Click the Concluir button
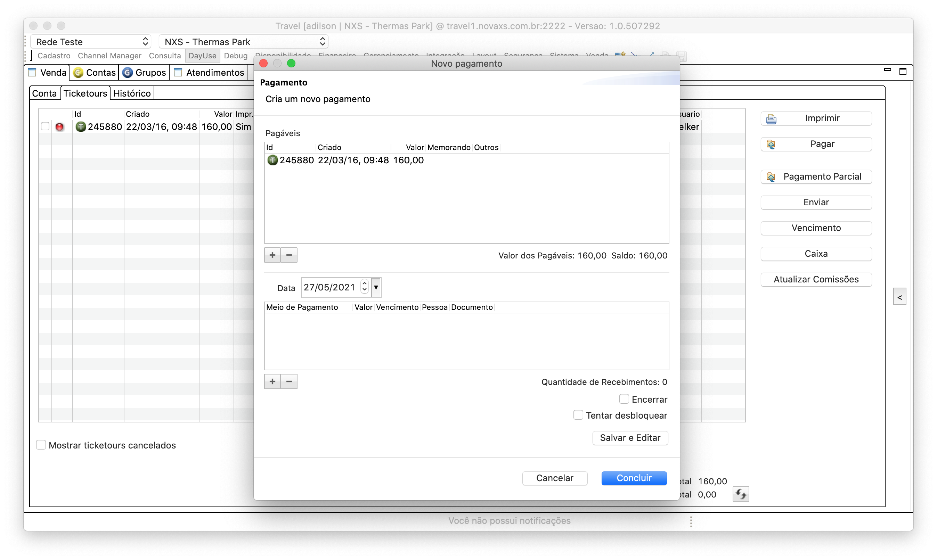937x560 pixels. (x=634, y=478)
